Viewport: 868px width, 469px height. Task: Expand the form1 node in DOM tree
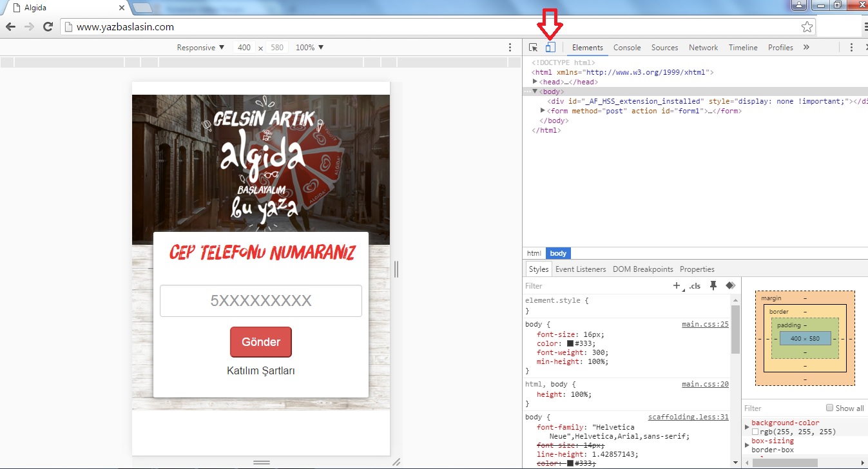tap(543, 111)
